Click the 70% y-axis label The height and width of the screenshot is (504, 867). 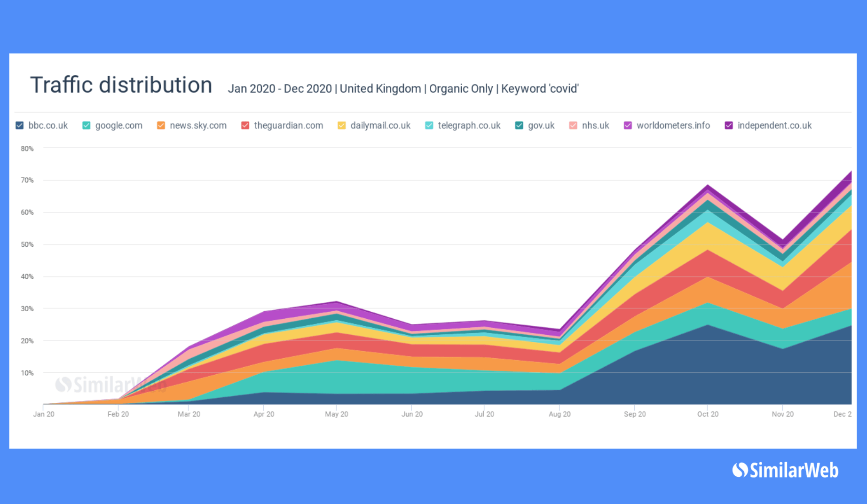pos(27,180)
